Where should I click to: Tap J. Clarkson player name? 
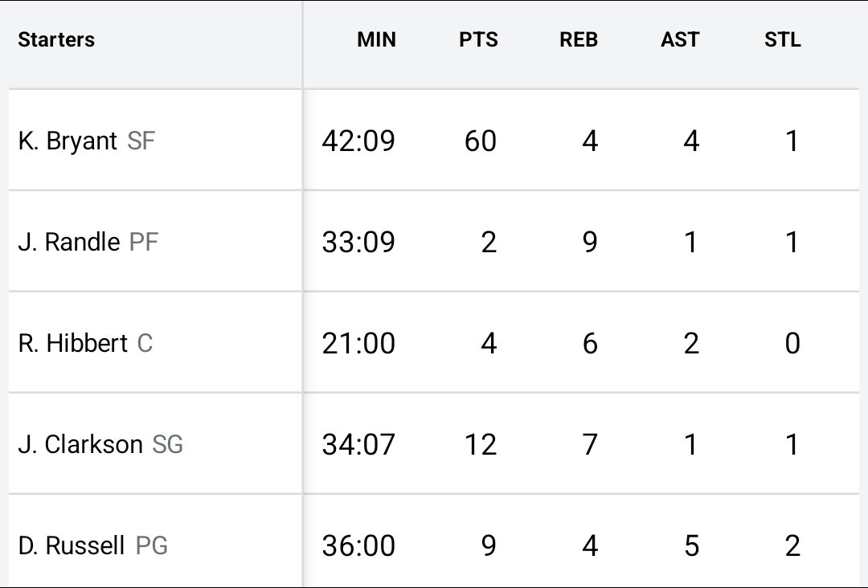[80, 444]
